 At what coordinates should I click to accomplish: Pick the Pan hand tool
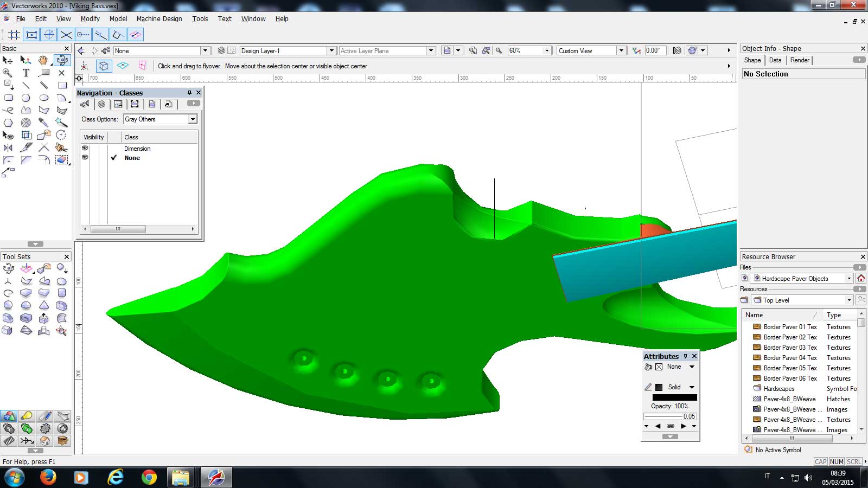pyautogui.click(x=43, y=61)
